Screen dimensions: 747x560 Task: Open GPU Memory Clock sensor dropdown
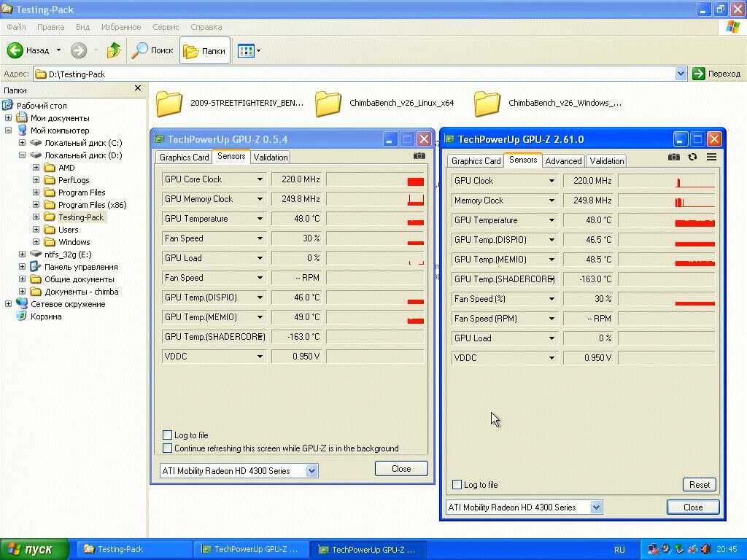(260, 199)
